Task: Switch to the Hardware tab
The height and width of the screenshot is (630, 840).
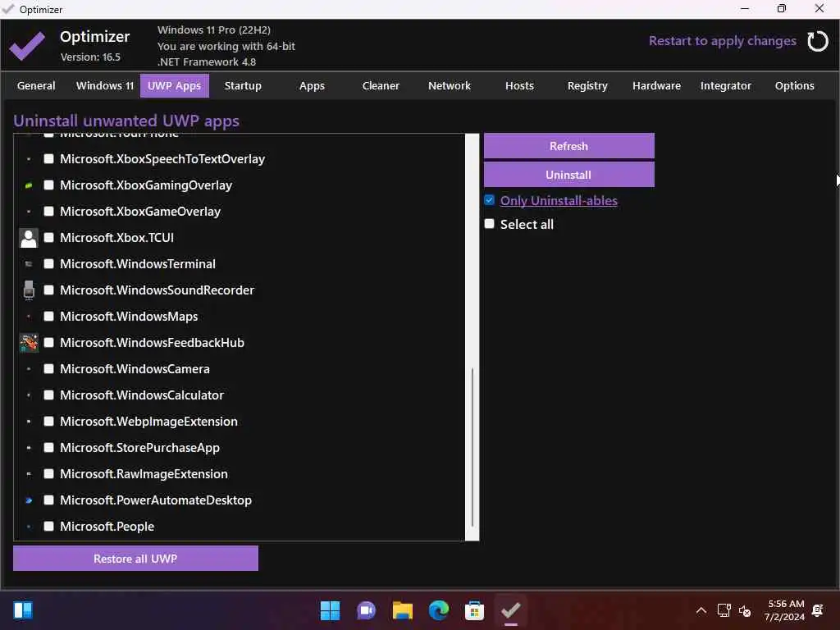Action: click(657, 85)
